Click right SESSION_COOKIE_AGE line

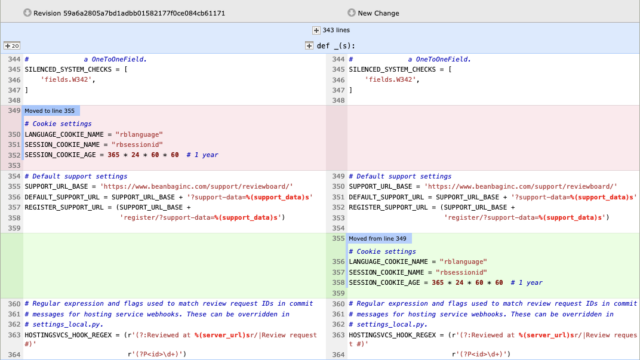(x=446, y=282)
